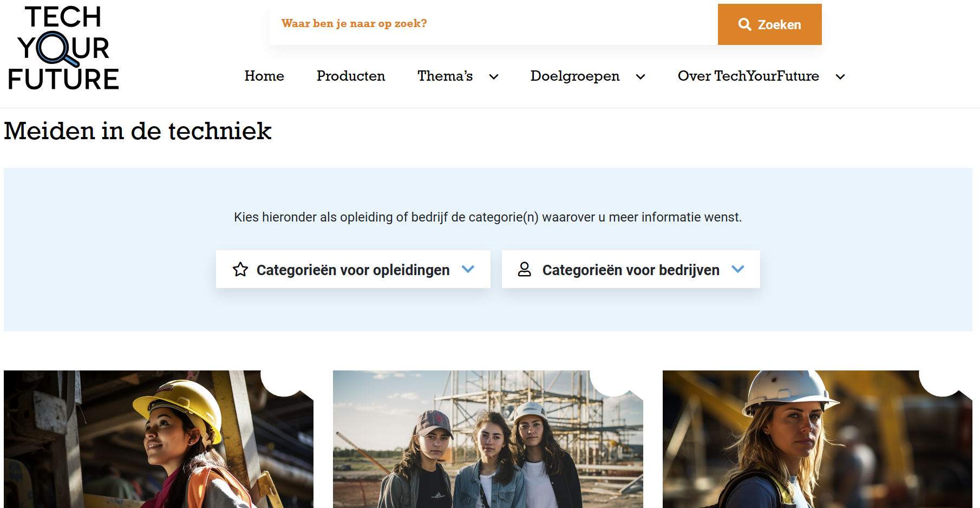Select the star icon beside Categorieën voor opleidingen
The width and height of the screenshot is (980, 508).
(x=240, y=269)
